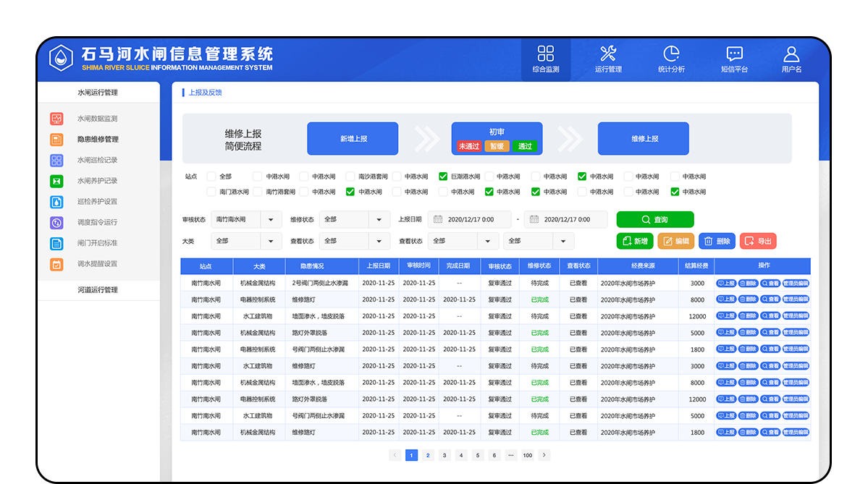868x484 pixels.
Task: Click the green 查询 search button
Action: coord(654,219)
